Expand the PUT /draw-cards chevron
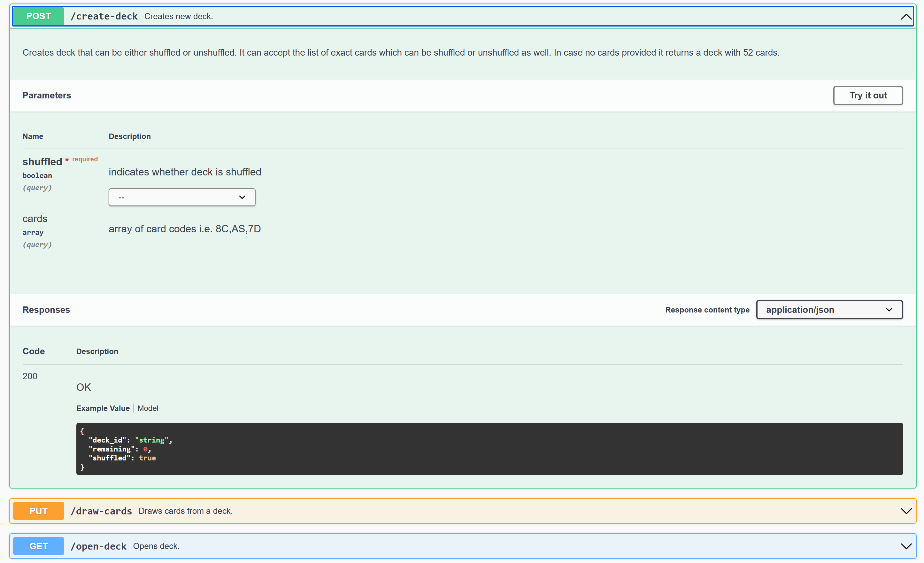Image resolution: width=924 pixels, height=563 pixels. click(905, 511)
